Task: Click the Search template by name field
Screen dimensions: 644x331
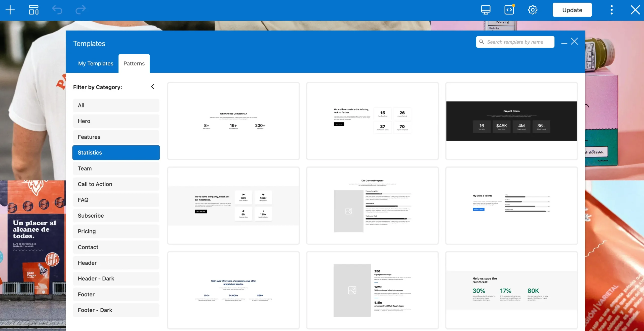Action: coord(515,42)
